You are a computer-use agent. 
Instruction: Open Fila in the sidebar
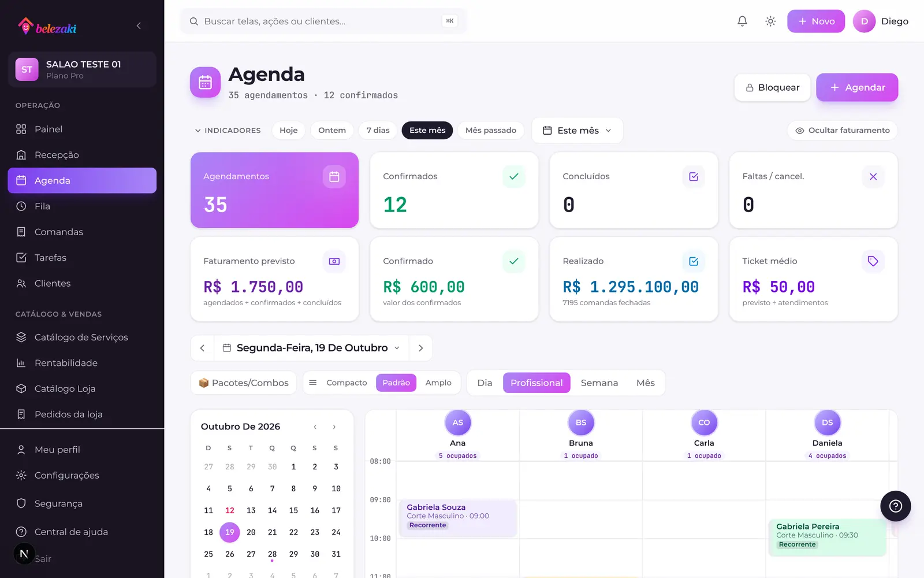point(82,206)
